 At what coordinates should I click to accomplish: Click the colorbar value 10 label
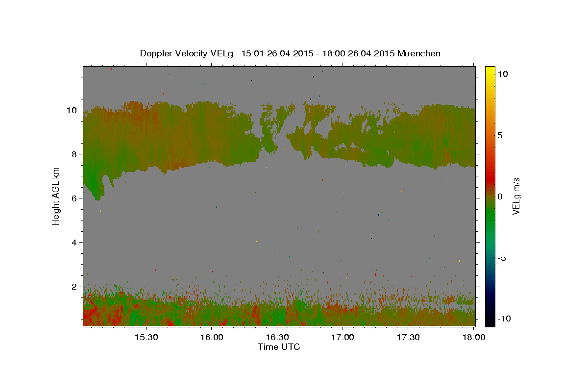[x=502, y=74]
